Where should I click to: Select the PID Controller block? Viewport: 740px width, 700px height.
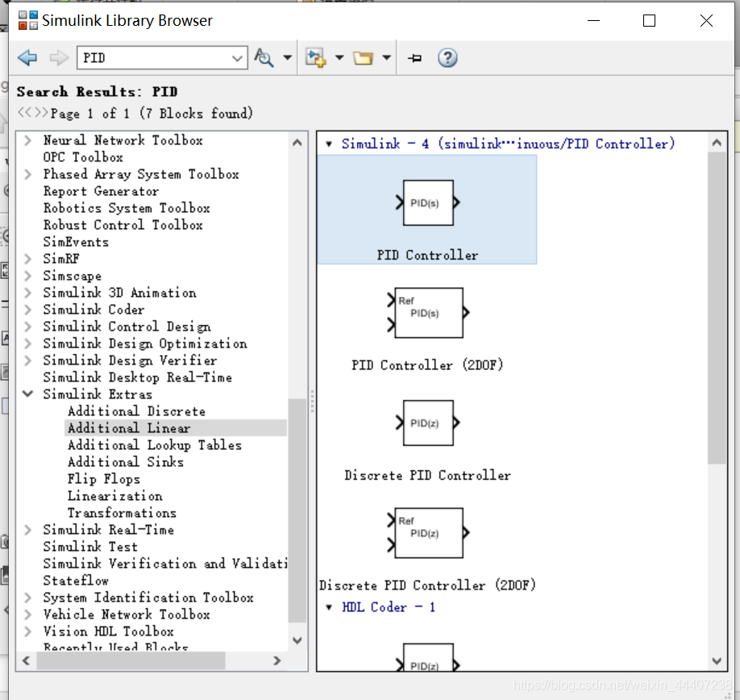tap(427, 210)
